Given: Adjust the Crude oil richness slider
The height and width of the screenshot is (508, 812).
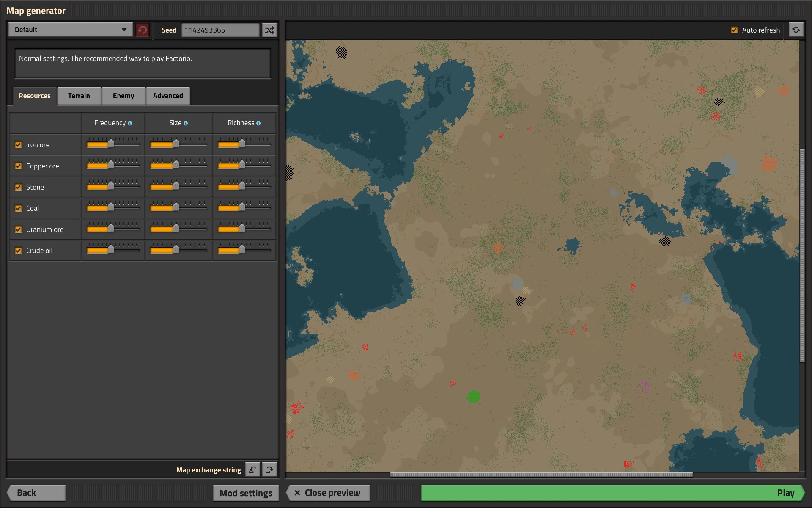Looking at the screenshot, I should 244,250.
